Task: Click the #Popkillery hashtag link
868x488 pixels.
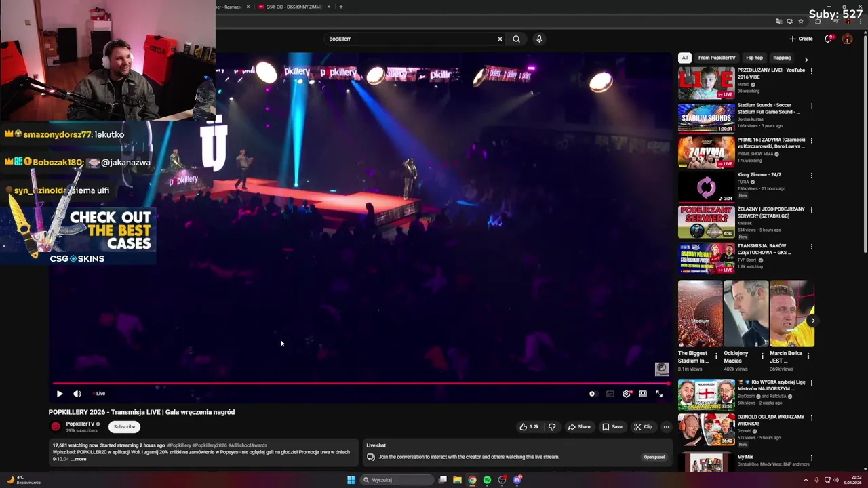Action: click(179, 445)
